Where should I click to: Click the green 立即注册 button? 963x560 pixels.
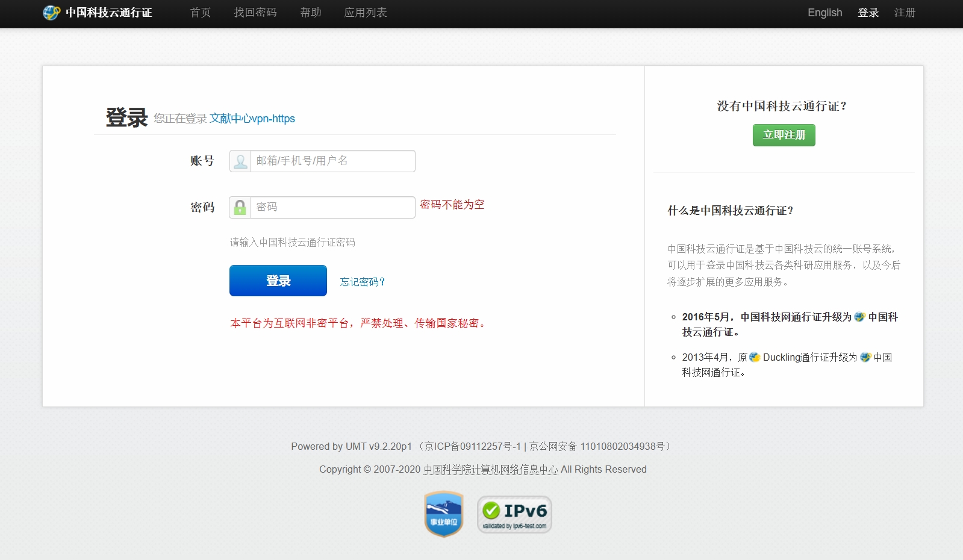click(x=784, y=135)
